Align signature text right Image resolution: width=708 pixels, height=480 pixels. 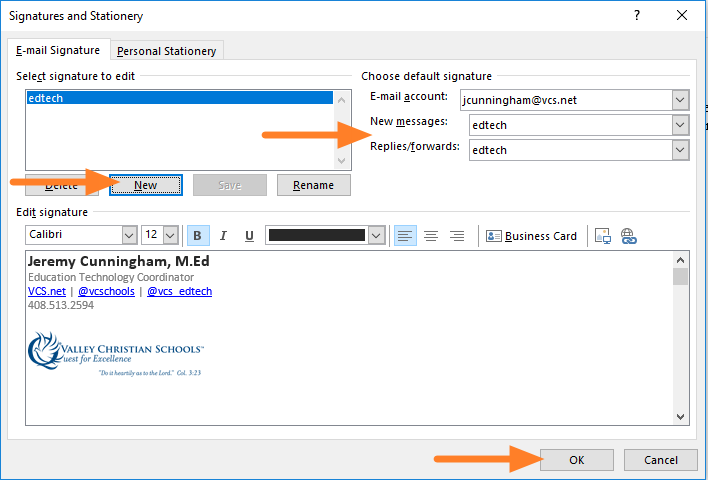click(457, 236)
